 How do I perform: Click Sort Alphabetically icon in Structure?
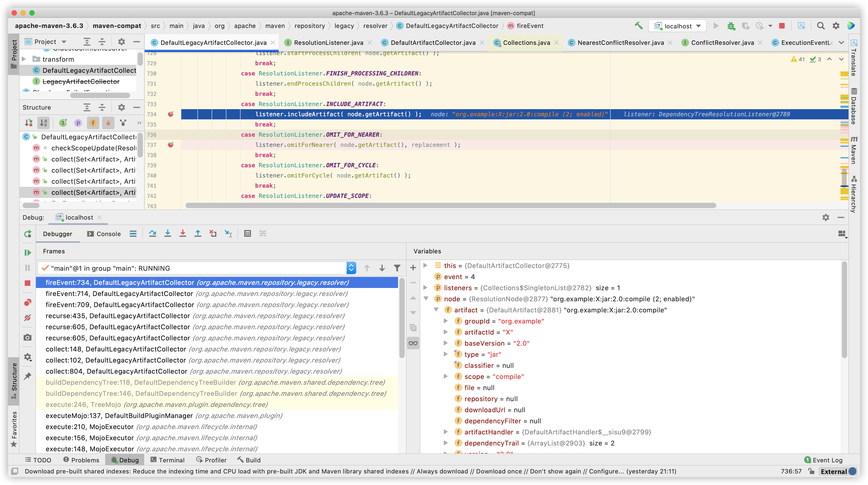(x=43, y=123)
